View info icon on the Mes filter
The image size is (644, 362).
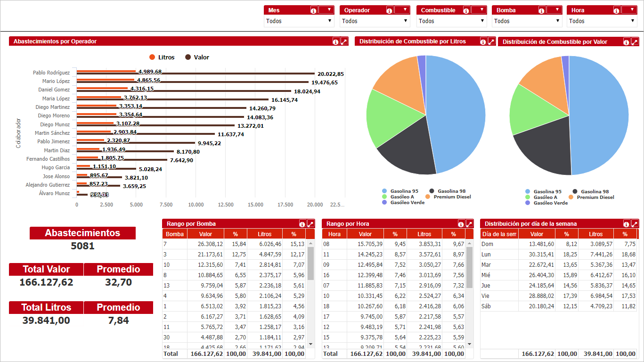coord(313,10)
